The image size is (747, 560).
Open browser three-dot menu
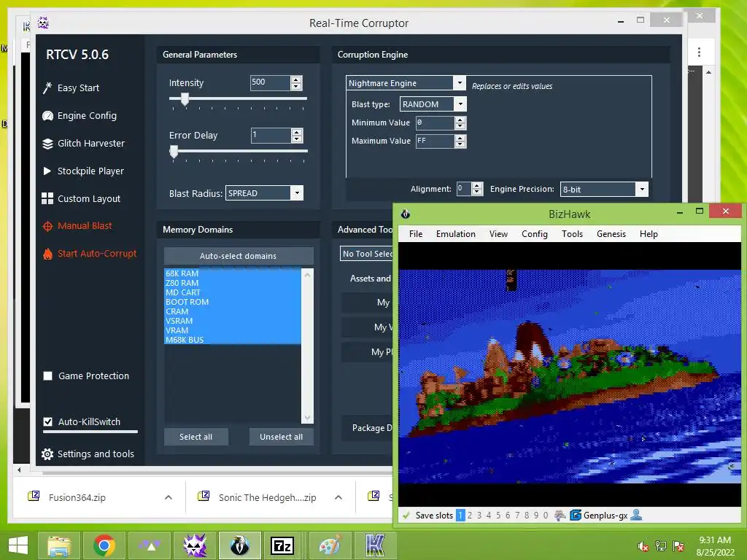tap(699, 52)
